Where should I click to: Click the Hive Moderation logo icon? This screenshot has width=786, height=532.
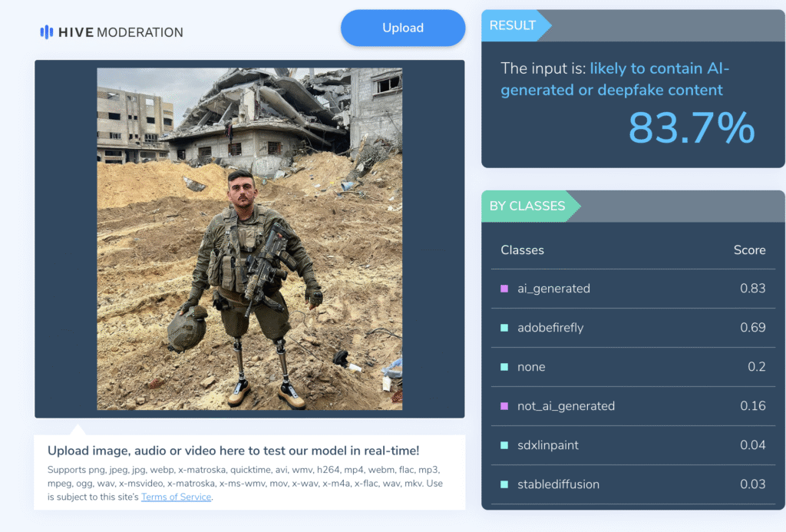click(x=47, y=32)
